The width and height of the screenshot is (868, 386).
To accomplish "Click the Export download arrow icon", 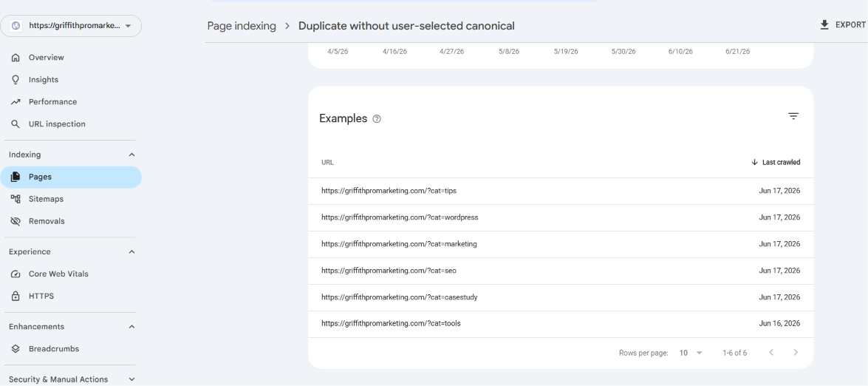I will 824,25.
